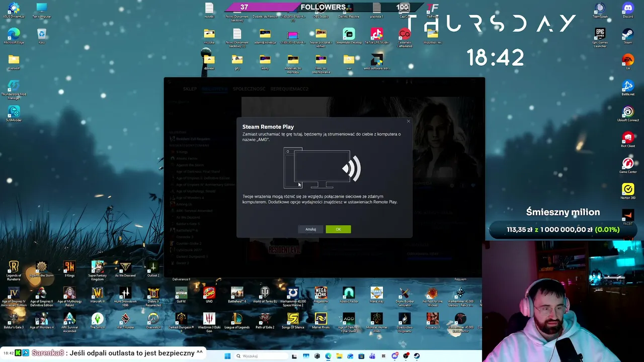644x362 pixels.
Task: Open the Ubisoft Connect desktop icon
Action: 628,114
